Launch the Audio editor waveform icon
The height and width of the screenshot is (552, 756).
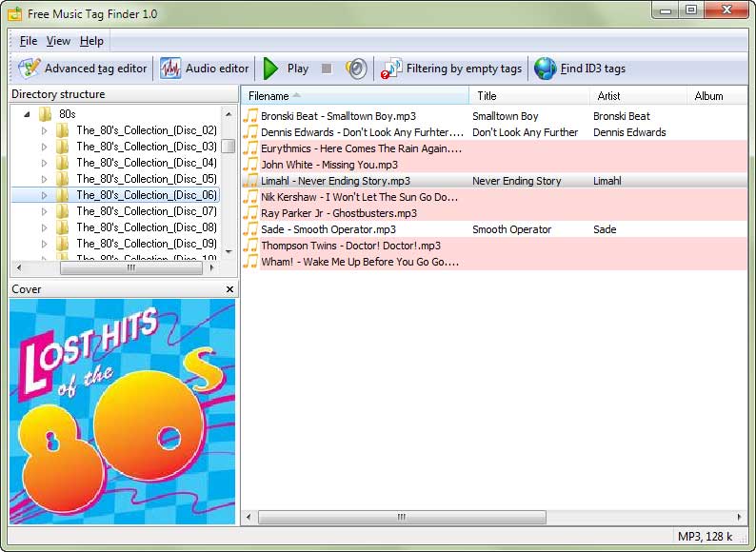(170, 68)
